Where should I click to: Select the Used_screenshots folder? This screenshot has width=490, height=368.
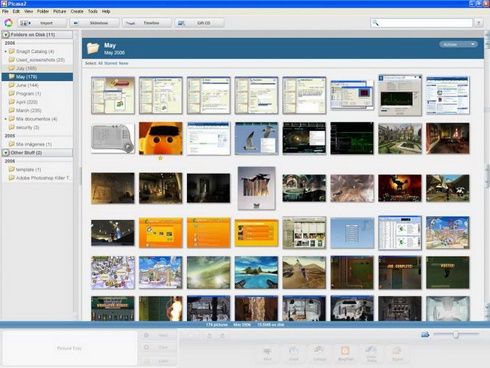pyautogui.click(x=36, y=60)
